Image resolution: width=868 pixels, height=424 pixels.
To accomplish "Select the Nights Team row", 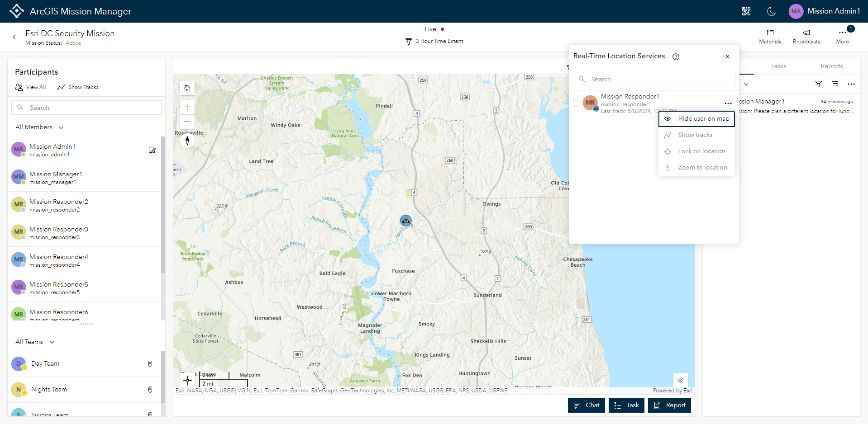I will [x=85, y=390].
